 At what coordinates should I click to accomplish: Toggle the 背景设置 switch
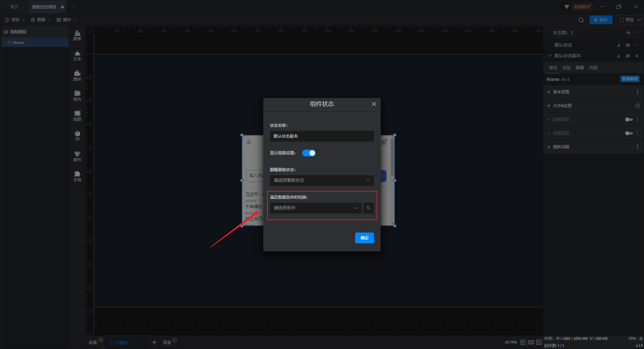pos(629,133)
